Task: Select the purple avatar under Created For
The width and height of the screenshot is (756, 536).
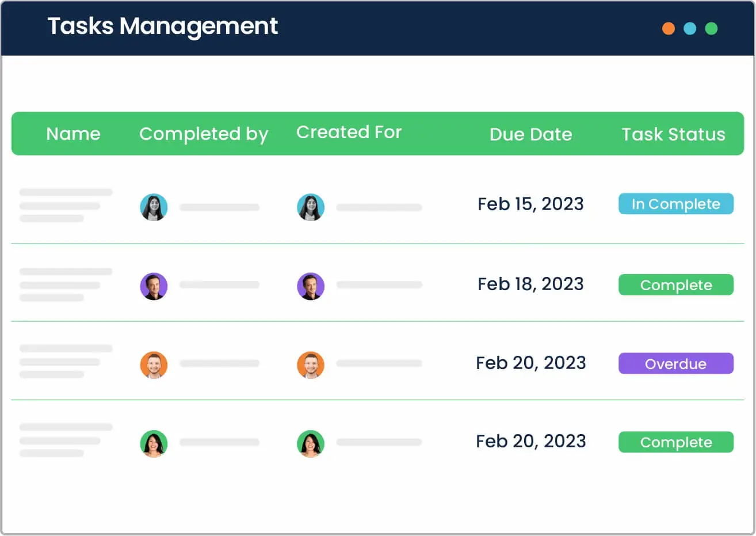Action: click(311, 286)
